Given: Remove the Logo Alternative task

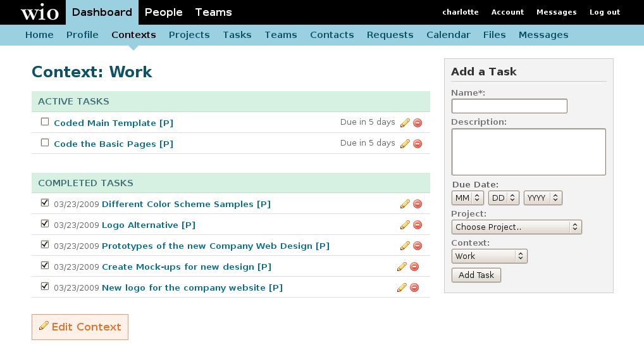Looking at the screenshot, I should tap(418, 225).
